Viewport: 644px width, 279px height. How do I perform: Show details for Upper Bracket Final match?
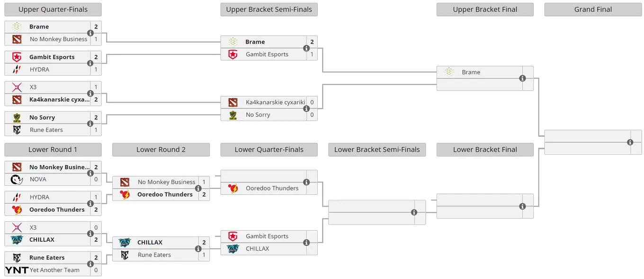click(x=522, y=78)
